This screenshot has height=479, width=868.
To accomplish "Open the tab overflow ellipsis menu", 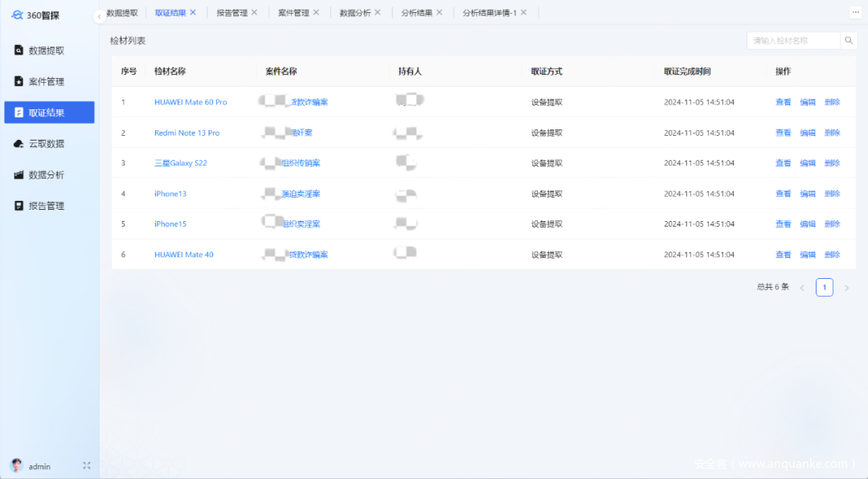I will pos(854,13).
